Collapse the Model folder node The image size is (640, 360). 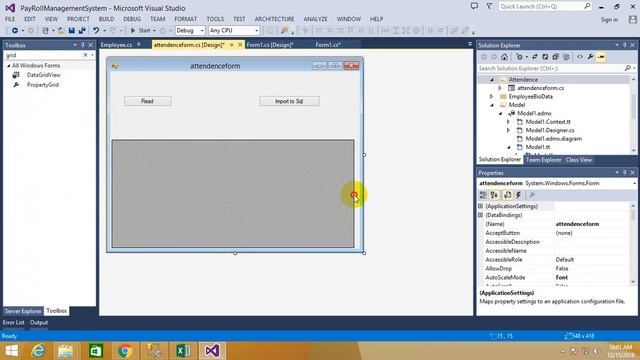492,105
